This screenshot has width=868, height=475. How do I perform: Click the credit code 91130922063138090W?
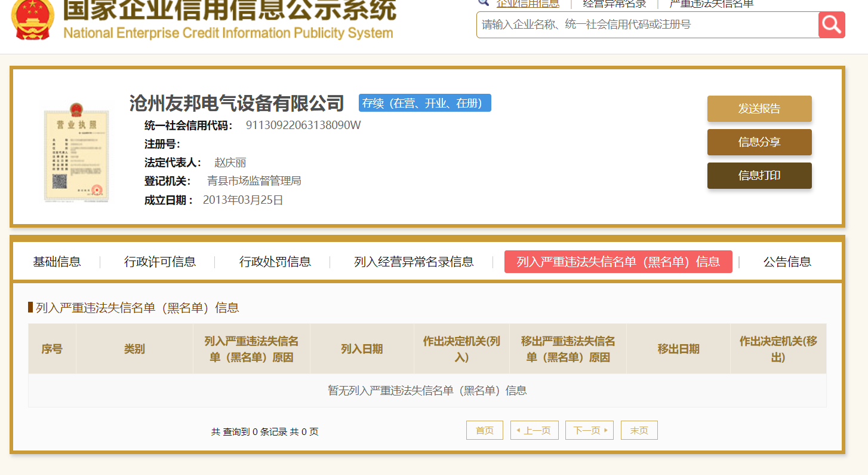[x=303, y=125]
